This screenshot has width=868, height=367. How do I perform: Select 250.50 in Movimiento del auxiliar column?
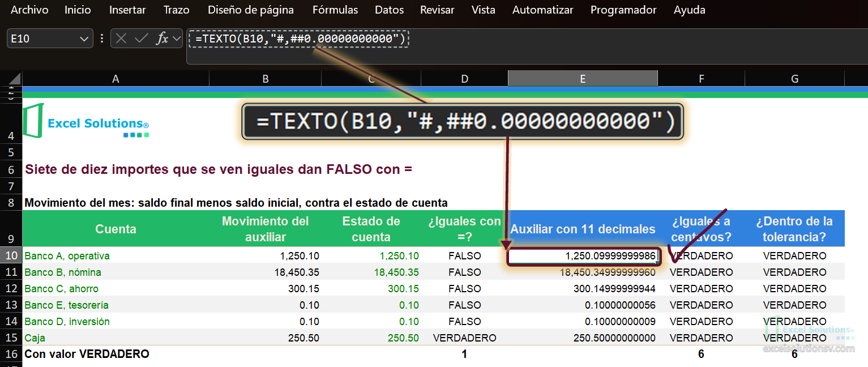(265, 338)
